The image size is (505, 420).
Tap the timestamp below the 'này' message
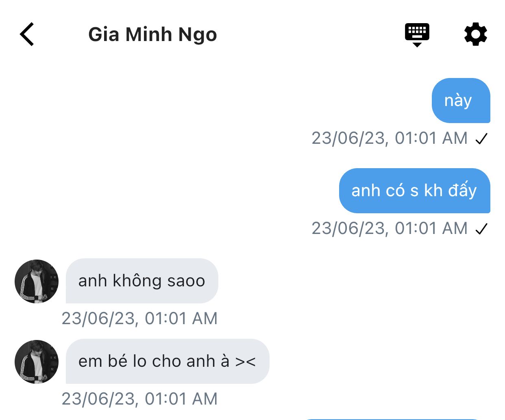click(390, 139)
